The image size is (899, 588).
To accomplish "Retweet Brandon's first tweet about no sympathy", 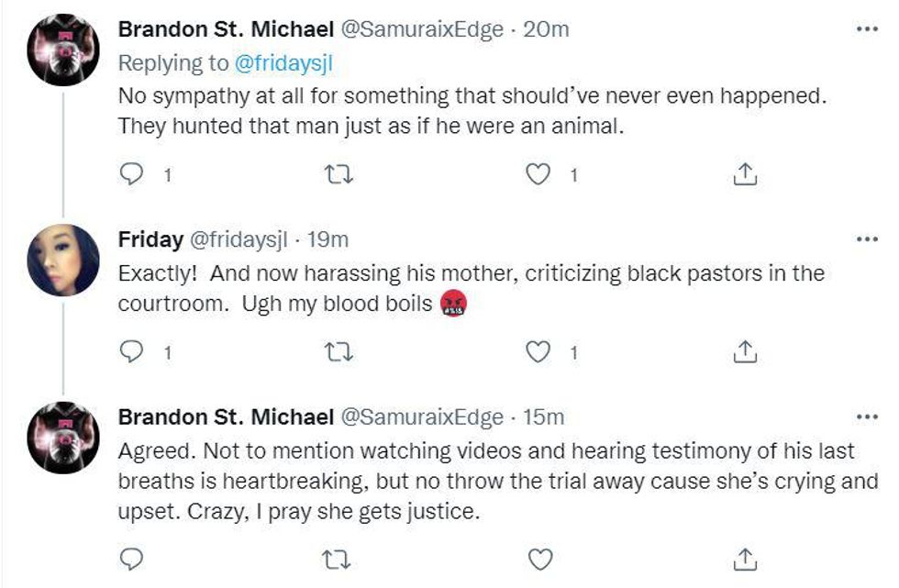I will pos(339,174).
